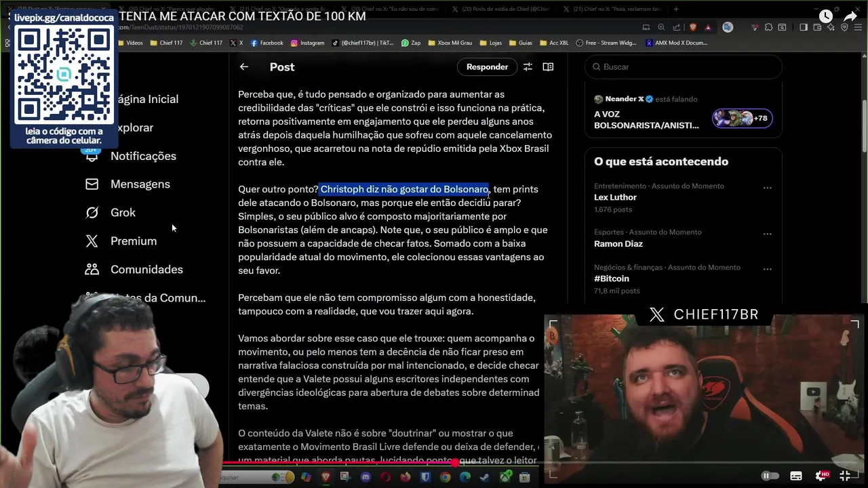Open Steam from the taskbar
The image size is (868, 488).
485,477
